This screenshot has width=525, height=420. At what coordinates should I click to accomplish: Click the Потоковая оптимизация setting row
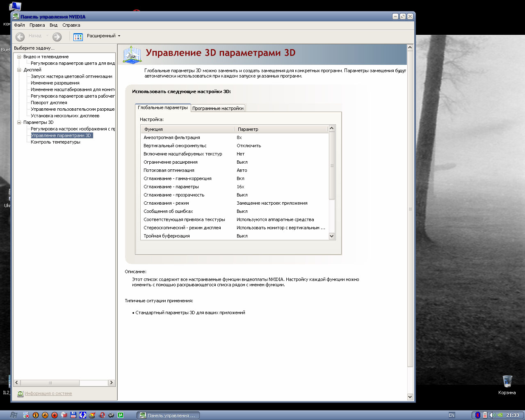[235, 170]
